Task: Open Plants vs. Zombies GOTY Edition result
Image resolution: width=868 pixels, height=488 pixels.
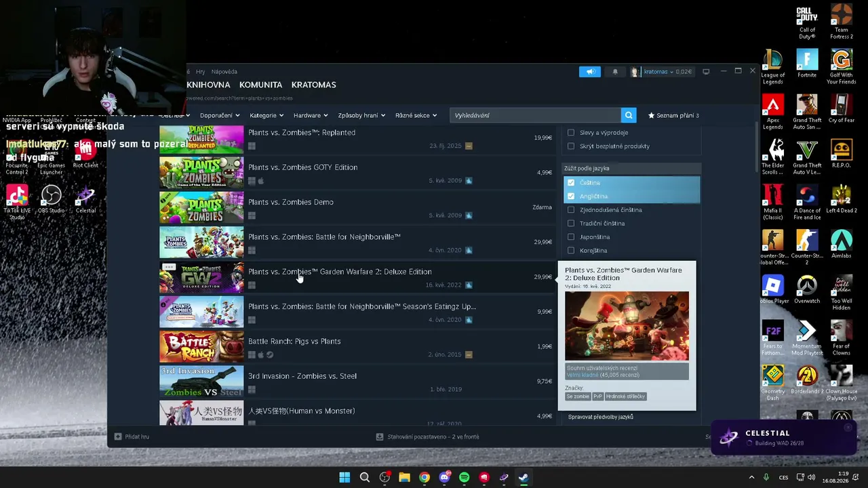Action: coord(357,173)
